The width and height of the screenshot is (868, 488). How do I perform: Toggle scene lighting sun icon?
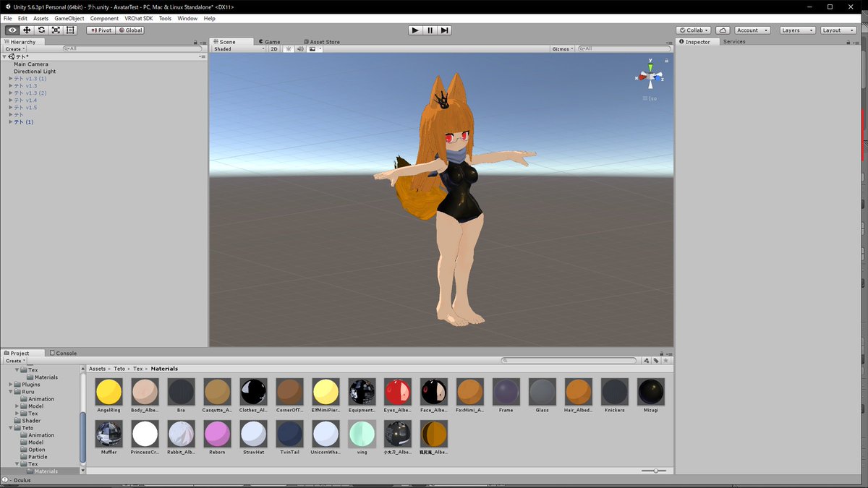click(288, 49)
